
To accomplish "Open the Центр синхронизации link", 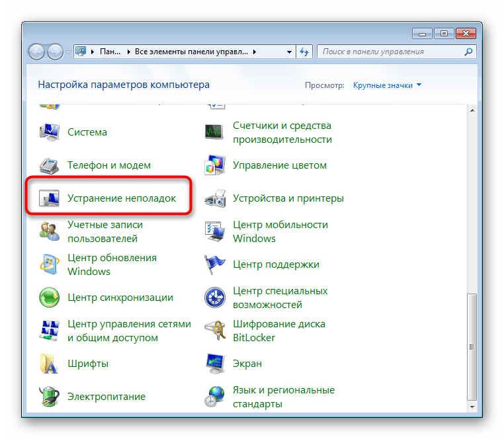I will tap(120, 298).
